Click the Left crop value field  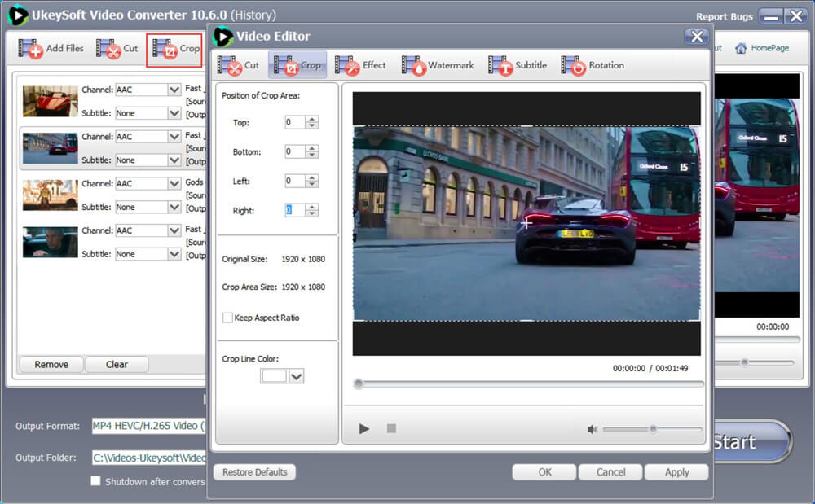pyautogui.click(x=295, y=181)
